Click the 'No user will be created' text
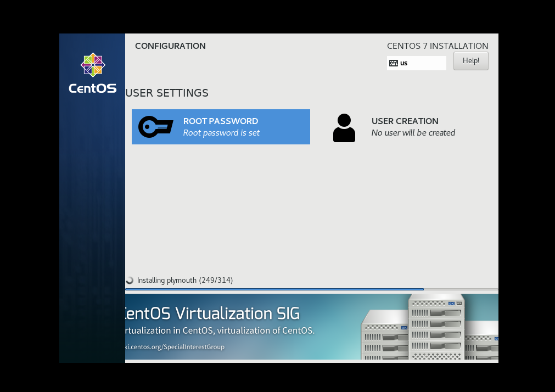Viewport: 555px width, 392px height. point(413,133)
